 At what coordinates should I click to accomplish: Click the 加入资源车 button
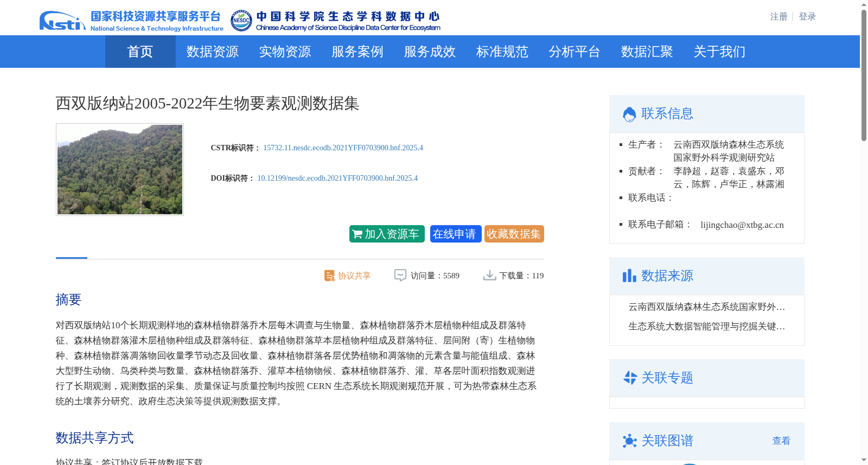pos(387,234)
